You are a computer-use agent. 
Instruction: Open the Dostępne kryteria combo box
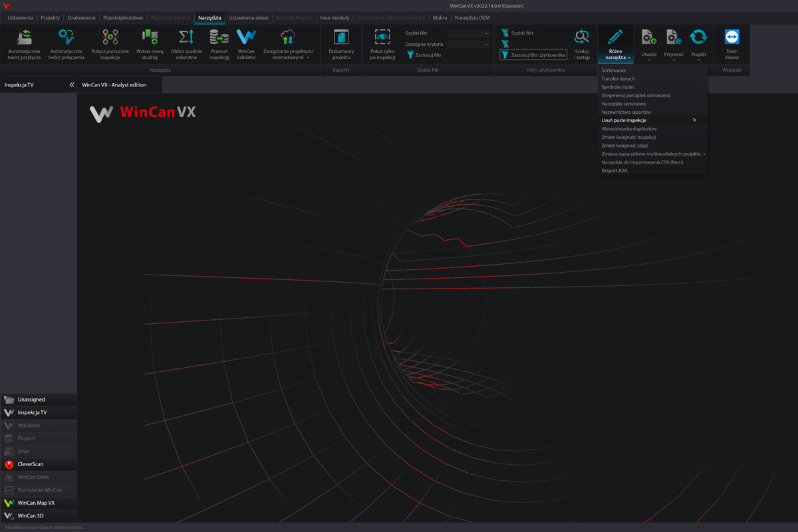(x=469, y=45)
